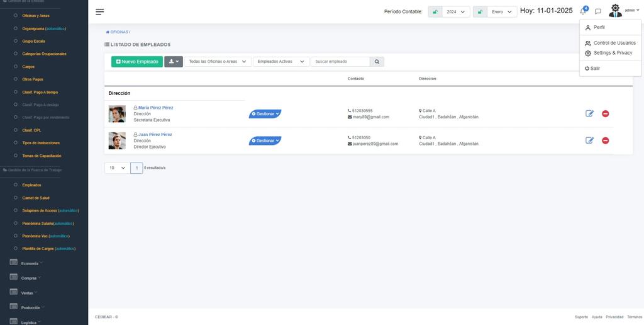Delete Juan Pérez Pérez with red icon

(605, 140)
